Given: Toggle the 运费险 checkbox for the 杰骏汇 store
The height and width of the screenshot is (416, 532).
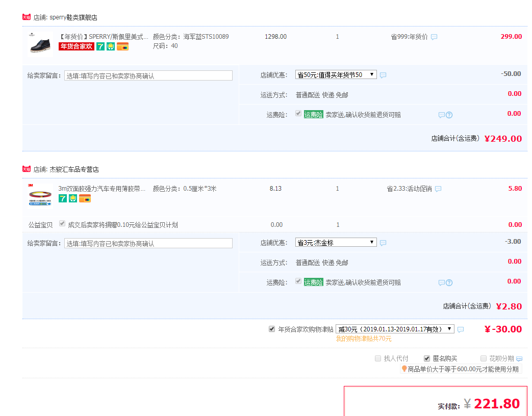Looking at the screenshot, I should tap(298, 281).
